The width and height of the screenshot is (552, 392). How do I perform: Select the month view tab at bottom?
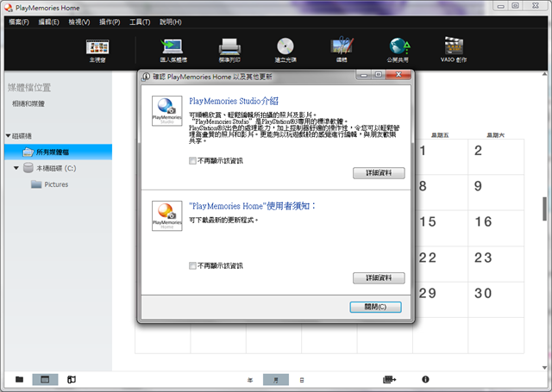click(276, 380)
